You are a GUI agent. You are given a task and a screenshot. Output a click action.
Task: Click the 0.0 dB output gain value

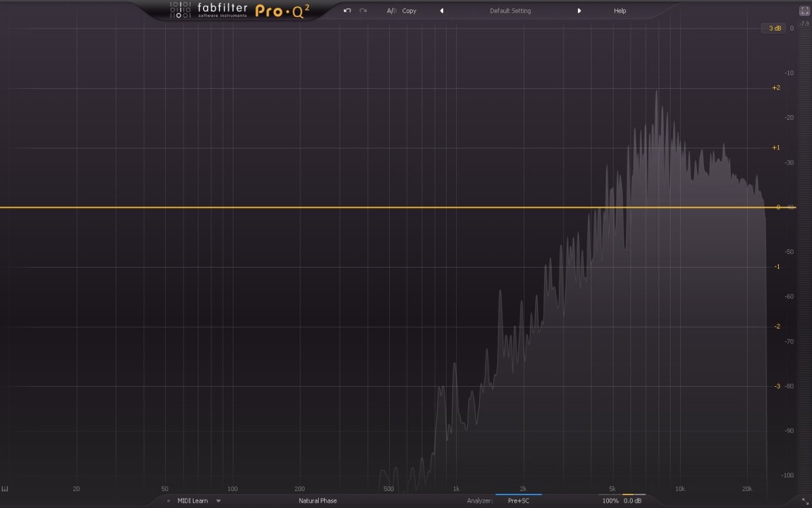coord(633,501)
